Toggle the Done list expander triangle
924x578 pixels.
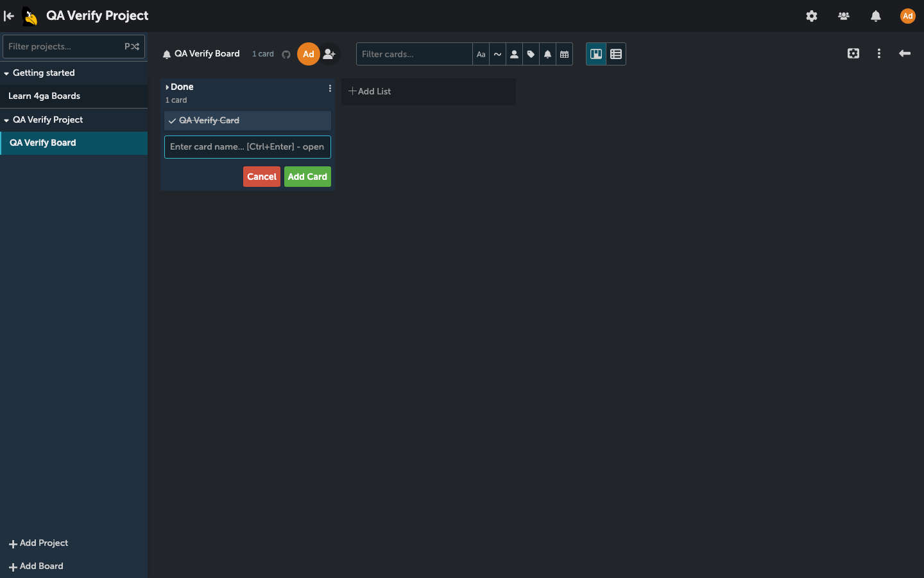167,87
